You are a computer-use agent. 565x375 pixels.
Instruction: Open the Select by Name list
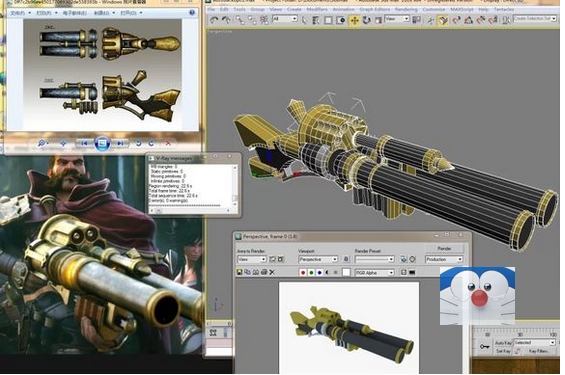tap(316, 21)
